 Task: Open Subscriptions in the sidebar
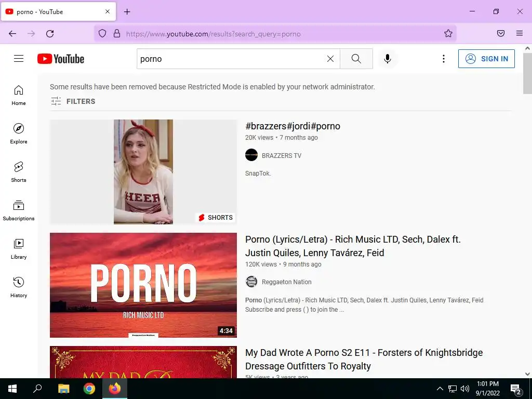(x=19, y=211)
